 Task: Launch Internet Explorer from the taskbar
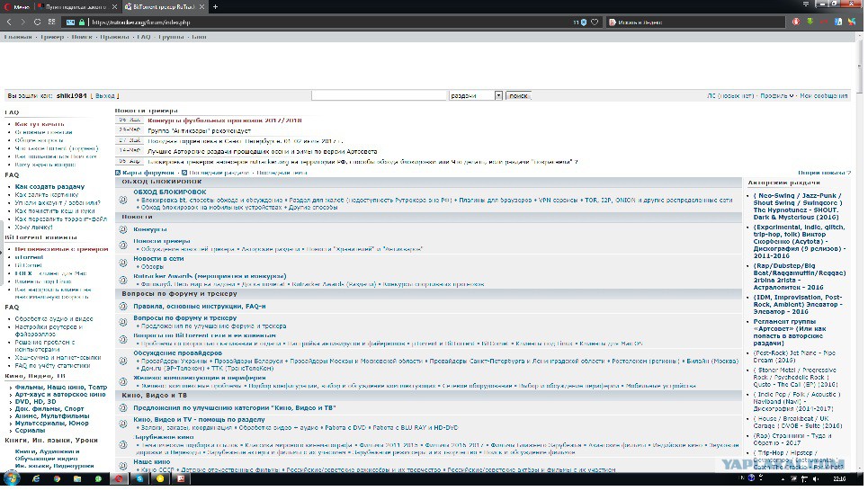click(x=37, y=478)
